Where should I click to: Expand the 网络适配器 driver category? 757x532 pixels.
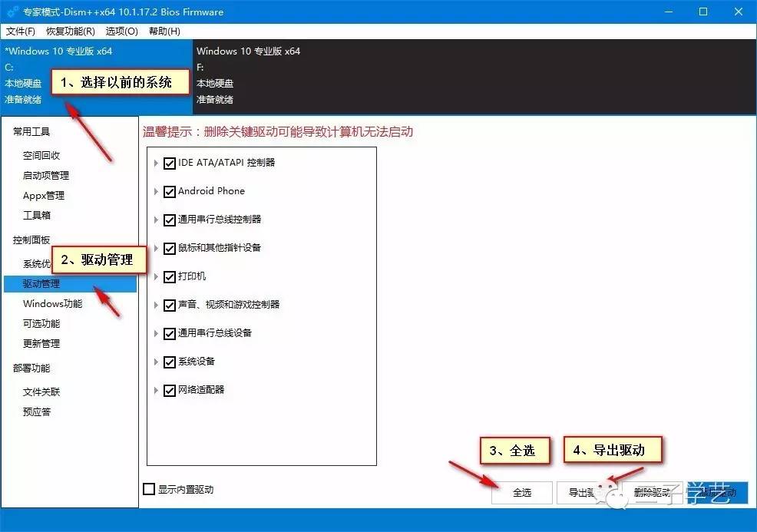[x=157, y=391]
